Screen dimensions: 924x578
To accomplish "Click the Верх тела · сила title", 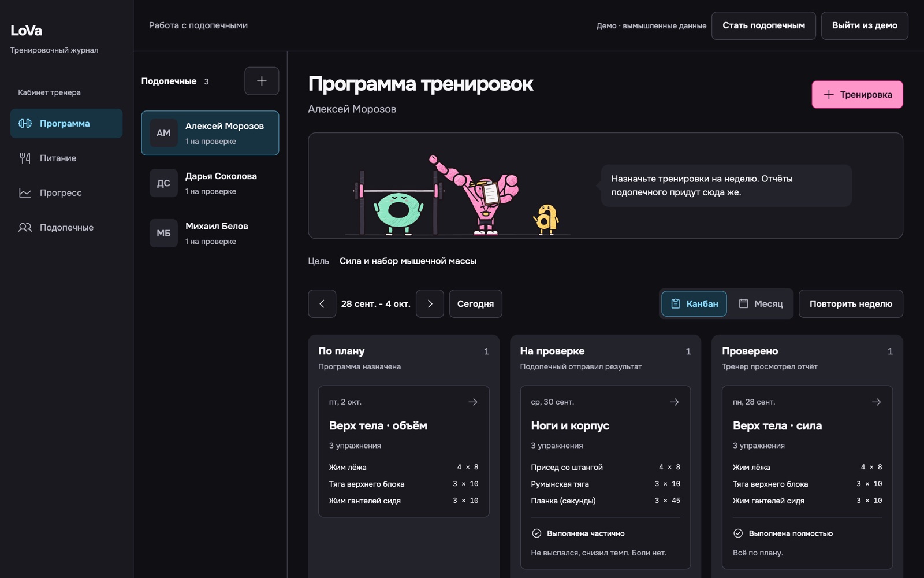I will click(x=777, y=425).
